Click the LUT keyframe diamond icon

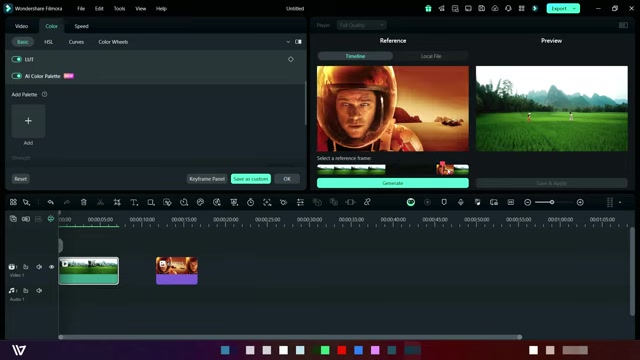click(x=291, y=59)
